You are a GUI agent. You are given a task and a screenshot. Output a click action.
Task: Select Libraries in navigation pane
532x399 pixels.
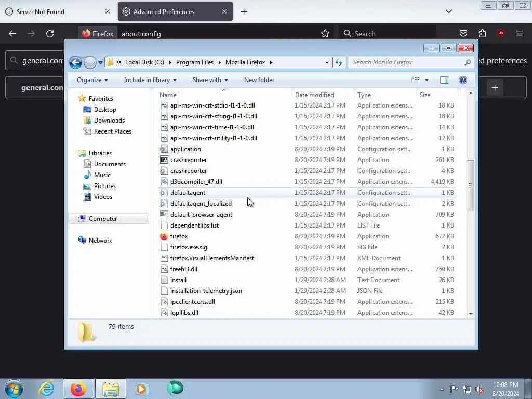point(100,153)
